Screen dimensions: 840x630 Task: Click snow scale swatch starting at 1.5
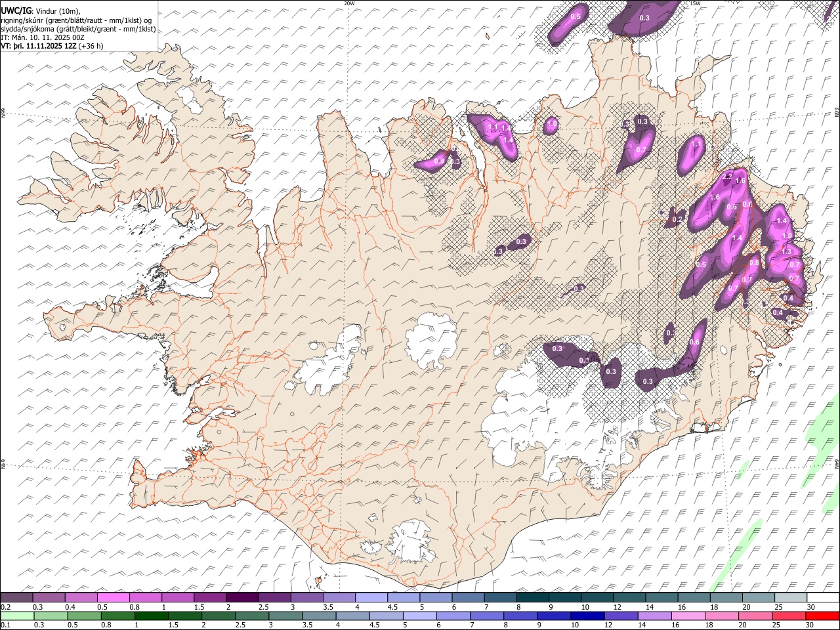[x=209, y=597]
